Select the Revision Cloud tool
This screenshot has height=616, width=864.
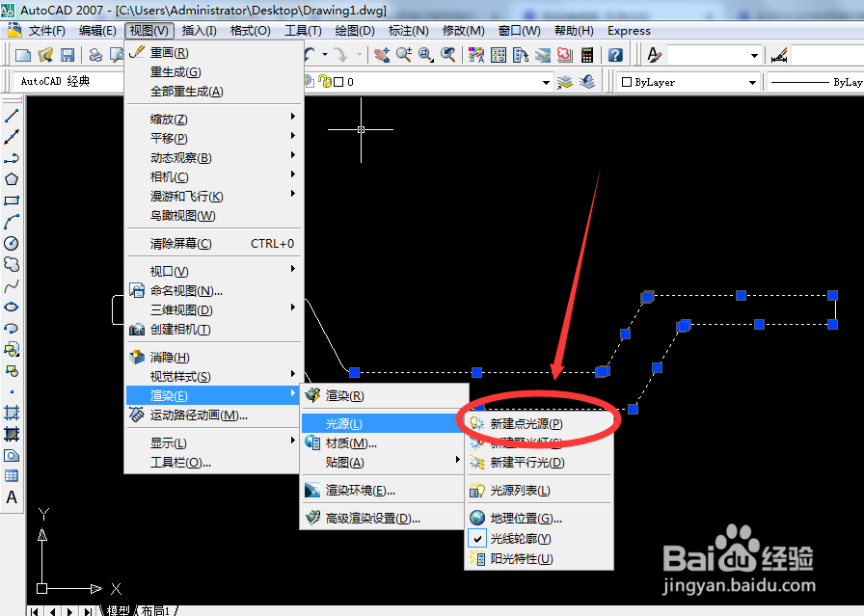coord(12,264)
